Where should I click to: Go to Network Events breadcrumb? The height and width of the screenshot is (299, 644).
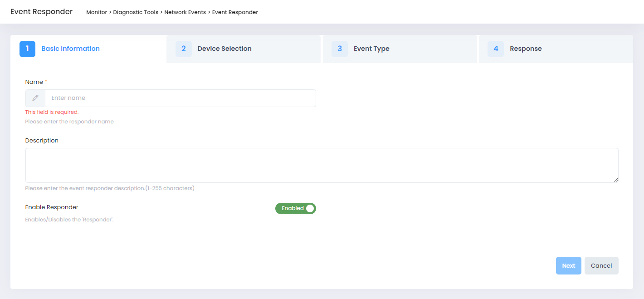(185, 12)
